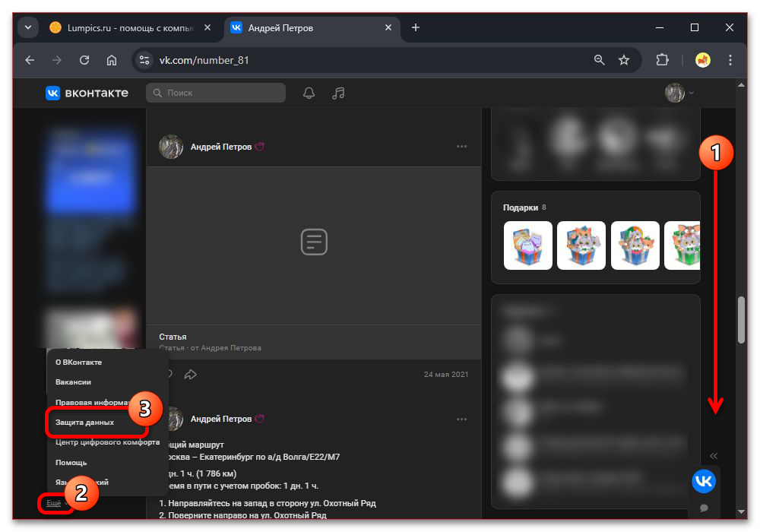The width and height of the screenshot is (760, 532).
Task: Reload the page with browser refresh icon
Action: coord(84,60)
